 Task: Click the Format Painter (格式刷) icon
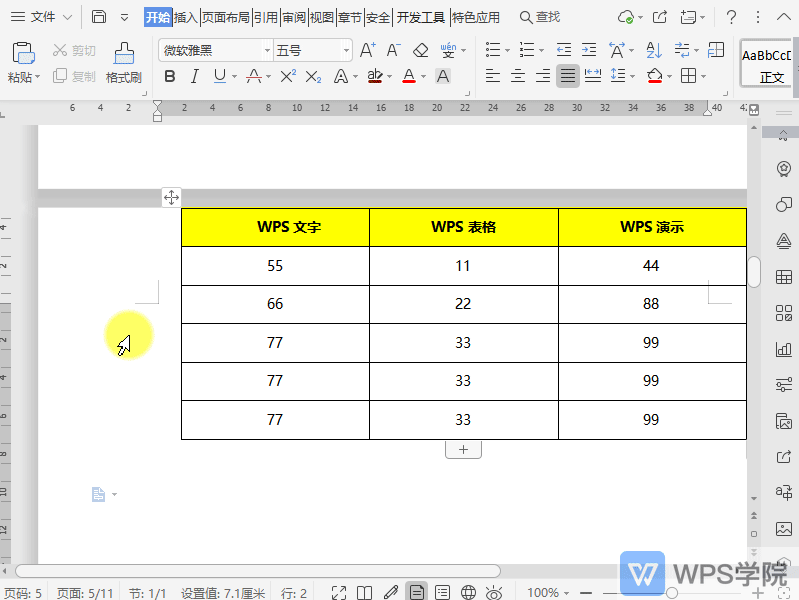tap(123, 54)
